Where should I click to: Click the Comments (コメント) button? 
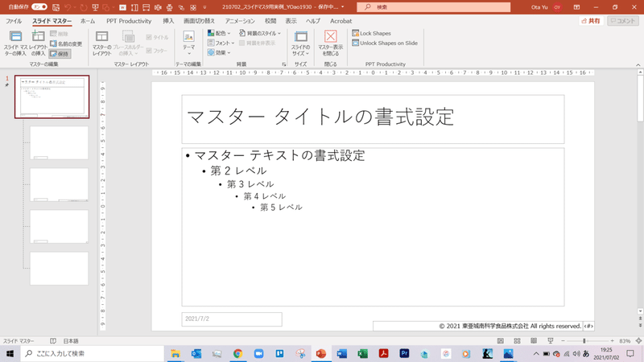pos(623,21)
